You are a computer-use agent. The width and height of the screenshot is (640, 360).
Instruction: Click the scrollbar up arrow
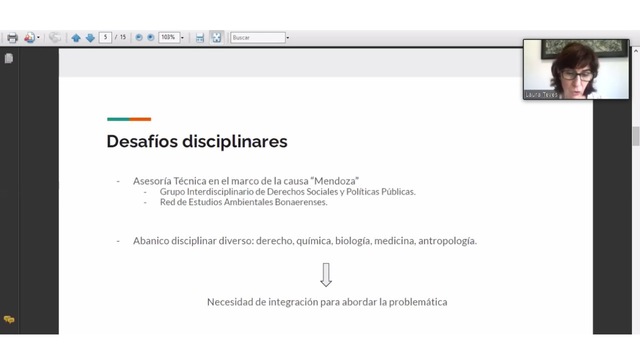coord(636,51)
